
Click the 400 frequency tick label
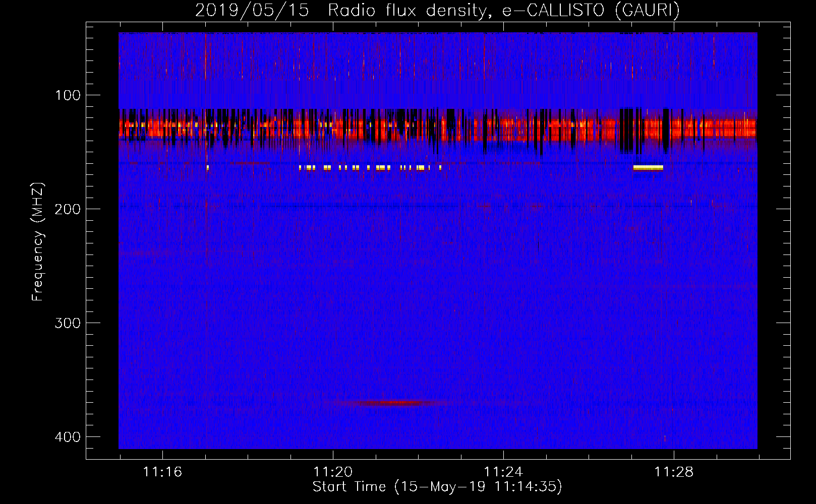point(68,437)
